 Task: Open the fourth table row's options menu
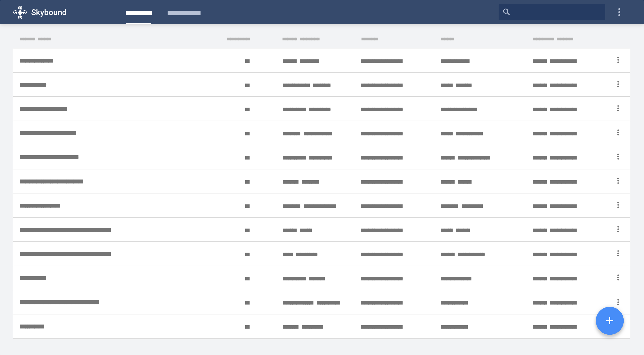[x=618, y=132]
